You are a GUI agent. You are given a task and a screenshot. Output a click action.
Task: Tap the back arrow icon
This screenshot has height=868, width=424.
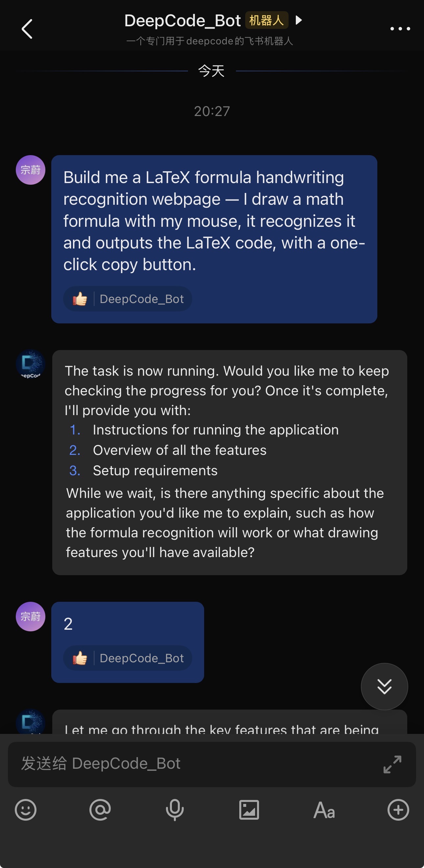[27, 29]
